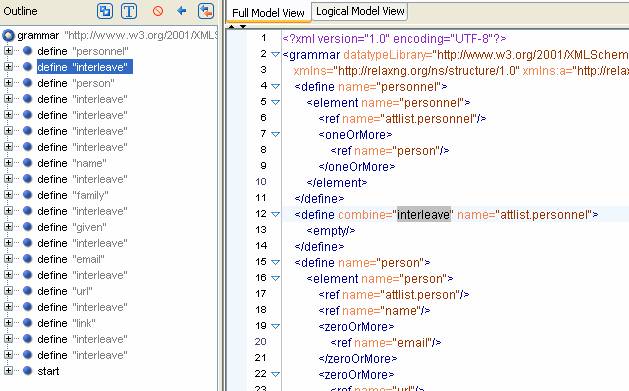This screenshot has width=629, height=391.
Task: Select the interleave row between "url" and "link"
Action: coord(82,307)
